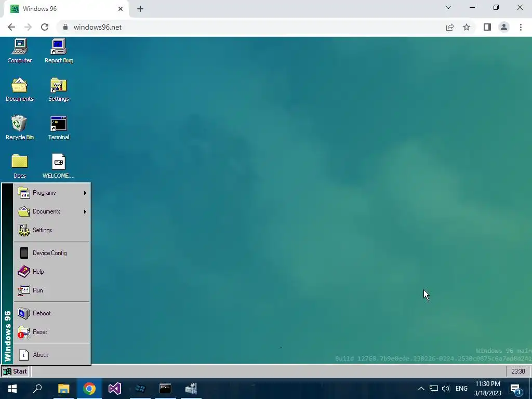
Task: Open Command Prompt from host taskbar
Action: pyautogui.click(x=165, y=389)
